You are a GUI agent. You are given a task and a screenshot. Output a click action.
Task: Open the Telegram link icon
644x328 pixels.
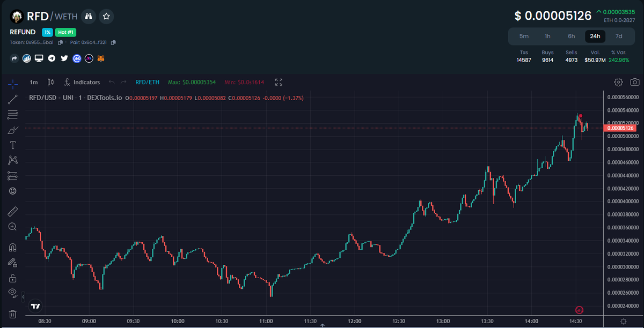52,58
